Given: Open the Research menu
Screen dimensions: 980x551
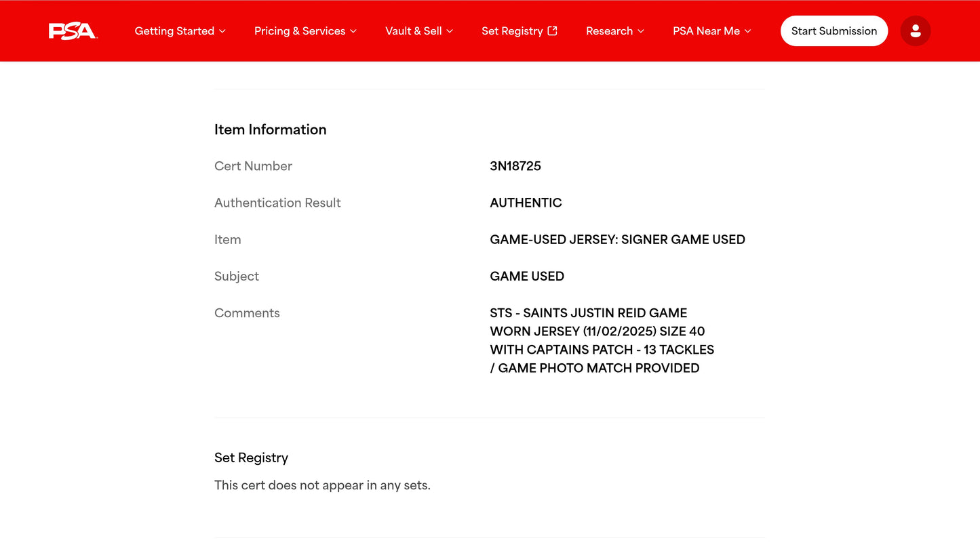Looking at the screenshot, I should pyautogui.click(x=615, y=31).
